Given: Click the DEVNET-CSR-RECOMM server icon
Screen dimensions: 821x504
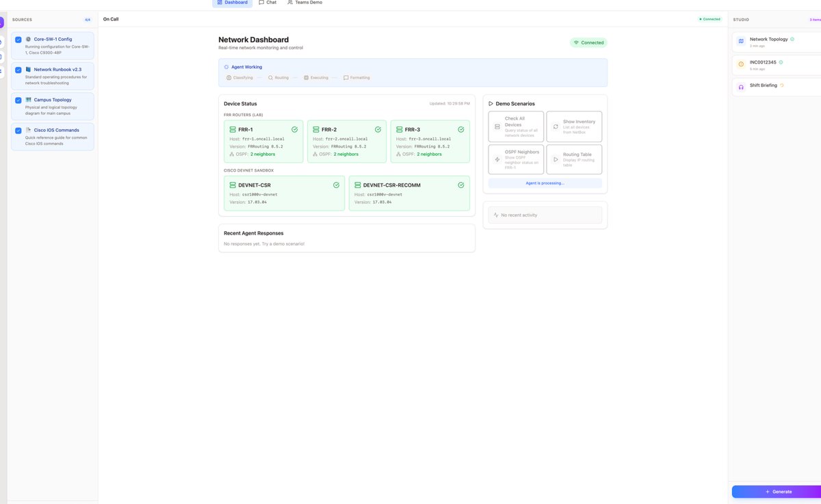Looking at the screenshot, I should coord(358,185).
